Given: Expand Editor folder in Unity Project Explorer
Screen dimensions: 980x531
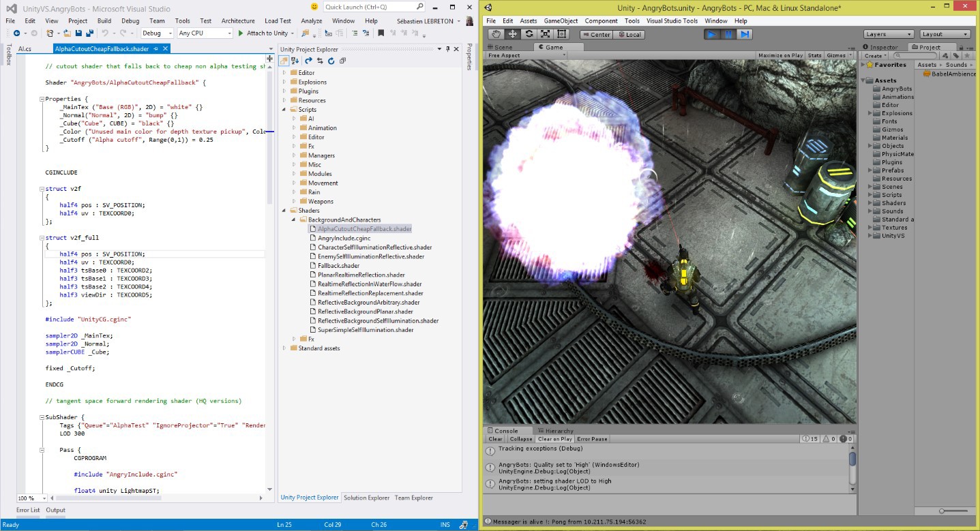Looking at the screenshot, I should pyautogui.click(x=285, y=72).
